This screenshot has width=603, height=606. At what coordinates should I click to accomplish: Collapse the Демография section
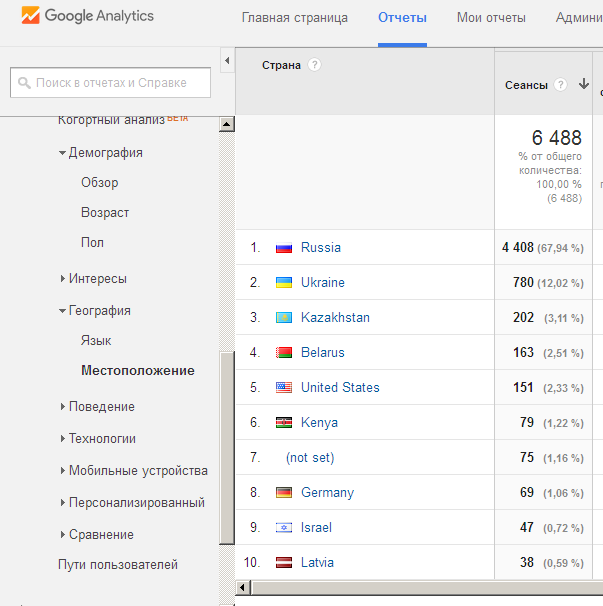[x=62, y=153]
